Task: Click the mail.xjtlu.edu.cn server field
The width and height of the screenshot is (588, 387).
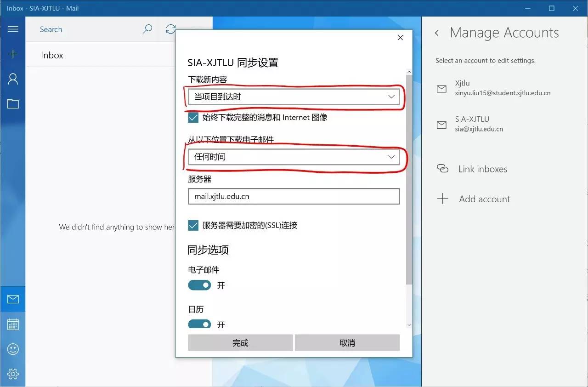Action: (294, 197)
